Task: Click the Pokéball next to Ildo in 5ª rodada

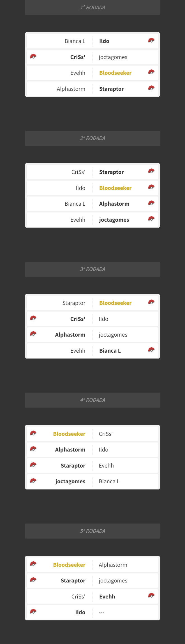Action: (33, 611)
